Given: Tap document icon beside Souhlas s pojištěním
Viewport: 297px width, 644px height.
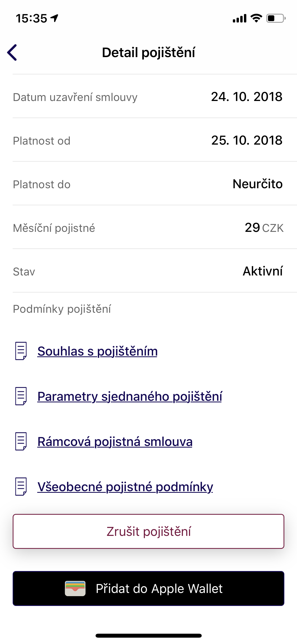Looking at the screenshot, I should (x=21, y=351).
